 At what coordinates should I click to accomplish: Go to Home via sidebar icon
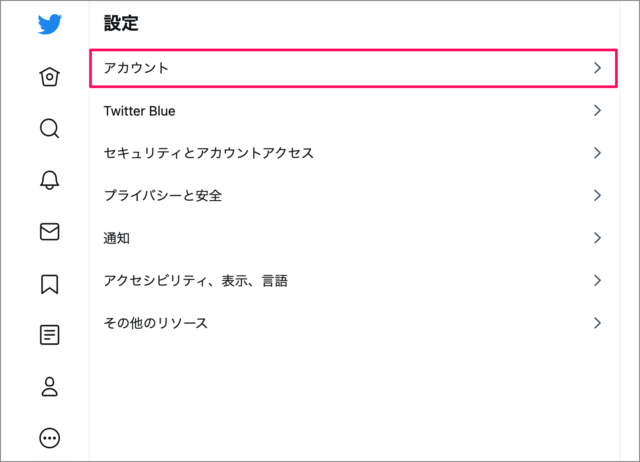click(x=49, y=76)
